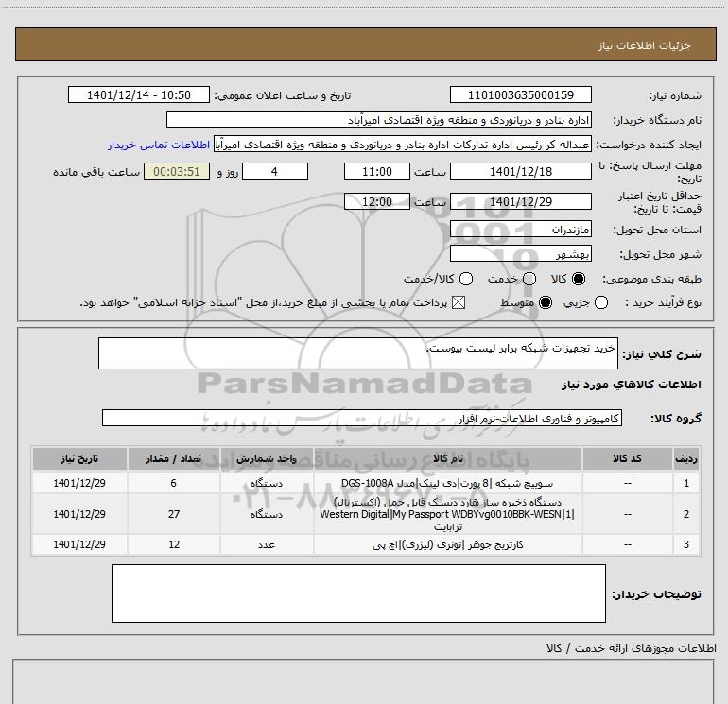Click the remaining days field showing 4
Image resolution: width=728 pixels, height=704 pixels.
click(275, 172)
